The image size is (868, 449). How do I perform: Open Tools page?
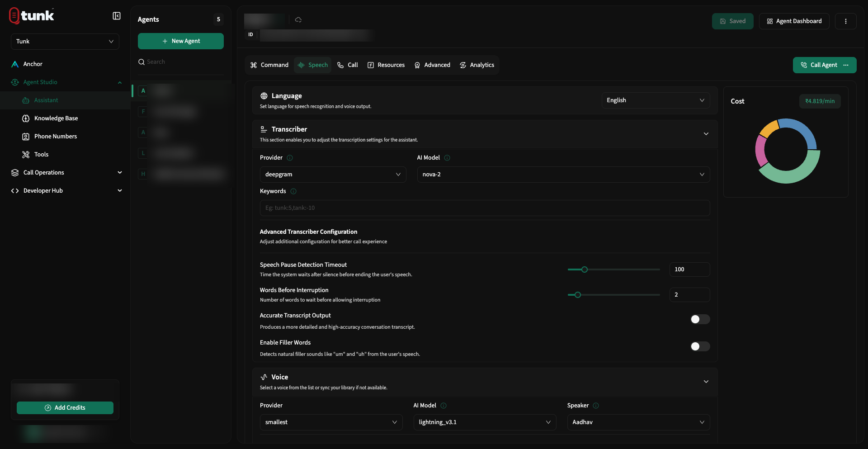click(x=65, y=155)
